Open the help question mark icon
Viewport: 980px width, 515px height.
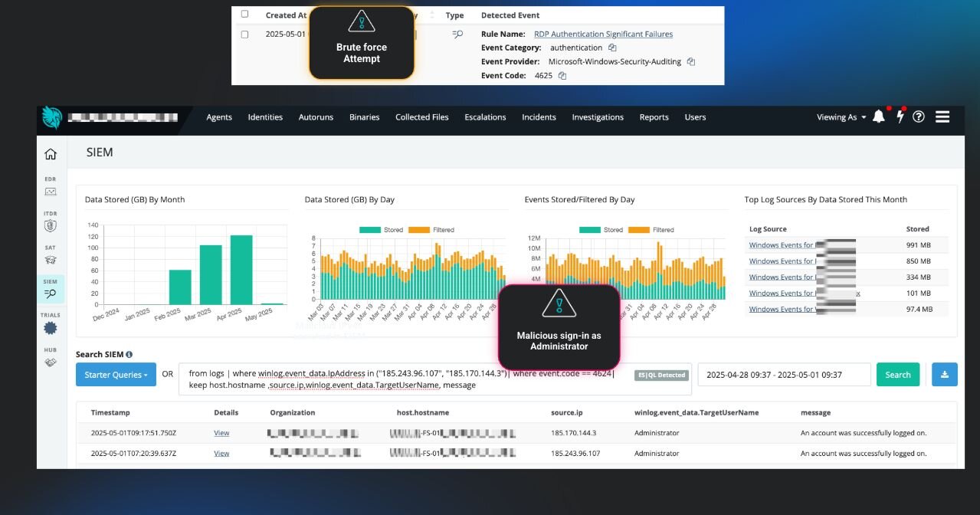[x=919, y=117]
